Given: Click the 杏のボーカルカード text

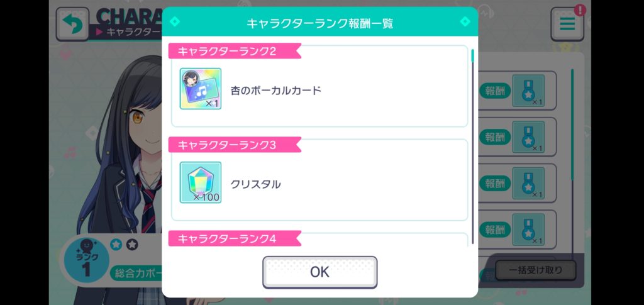Looking at the screenshot, I should tap(275, 91).
